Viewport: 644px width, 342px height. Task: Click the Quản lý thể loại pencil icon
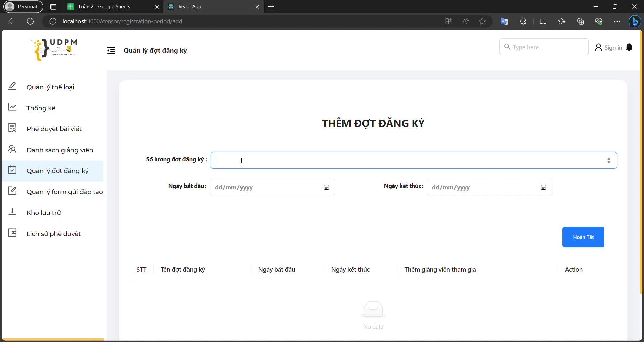click(12, 86)
